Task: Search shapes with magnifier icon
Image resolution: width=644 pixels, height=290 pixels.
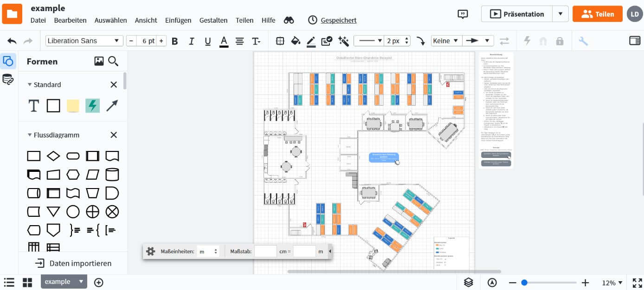Action: [113, 61]
